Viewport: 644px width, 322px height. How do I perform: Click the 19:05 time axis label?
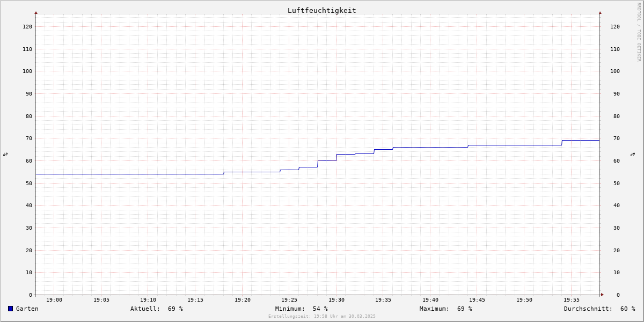[101, 300]
